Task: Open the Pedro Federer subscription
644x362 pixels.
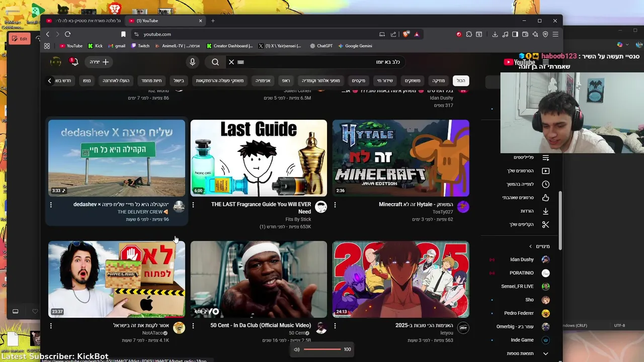Action: [527, 313]
